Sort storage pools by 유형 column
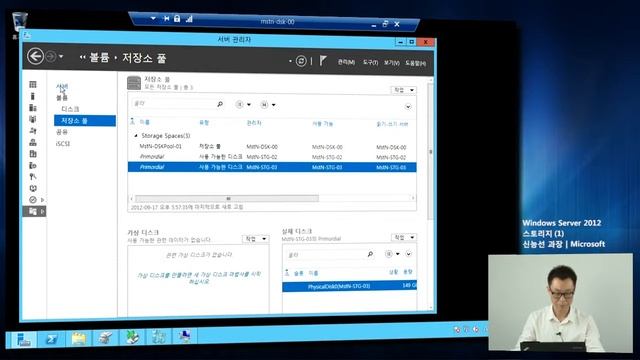 pos(204,122)
